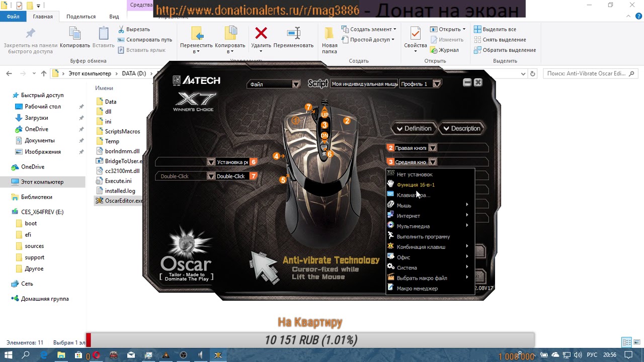Click the Delete red X icon in ribbon
This screenshot has height=362, width=644.
click(261, 33)
